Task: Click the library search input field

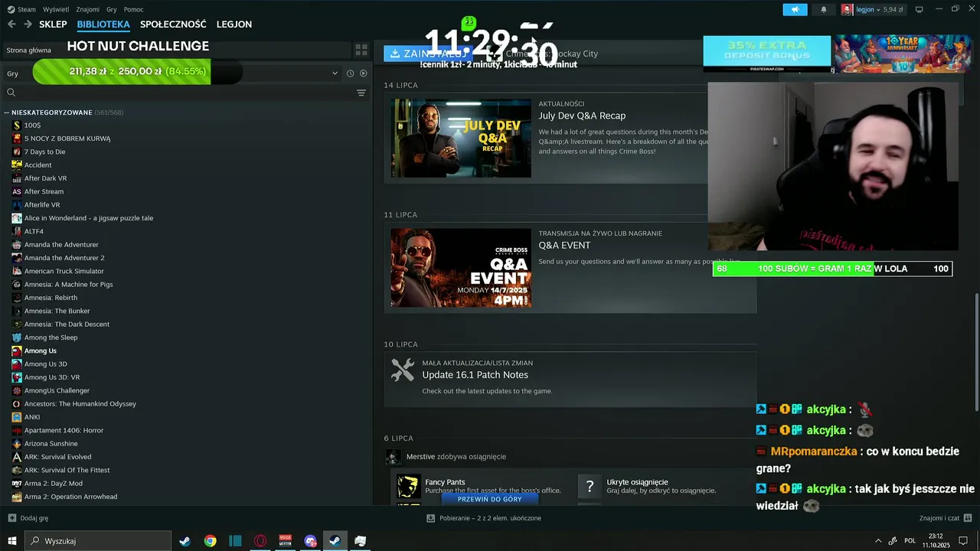Action: pos(184,93)
